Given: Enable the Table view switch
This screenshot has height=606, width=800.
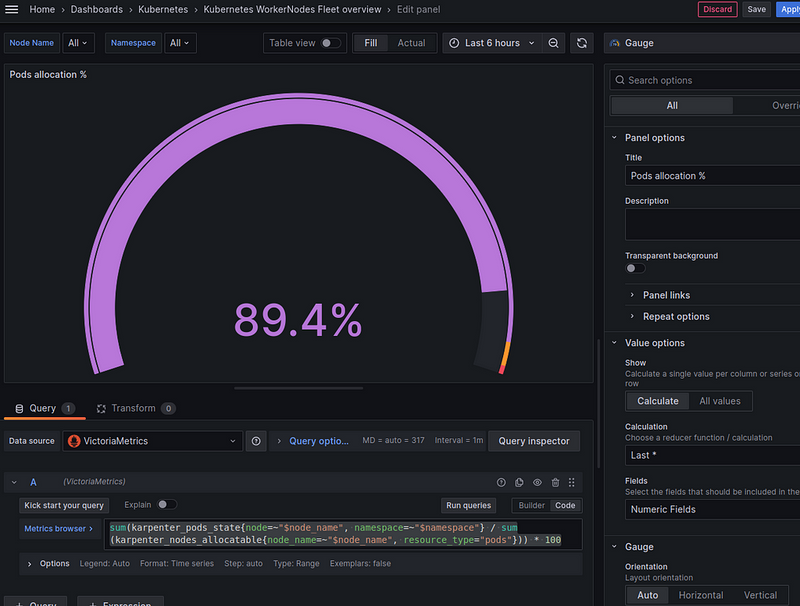Looking at the screenshot, I should [x=331, y=43].
